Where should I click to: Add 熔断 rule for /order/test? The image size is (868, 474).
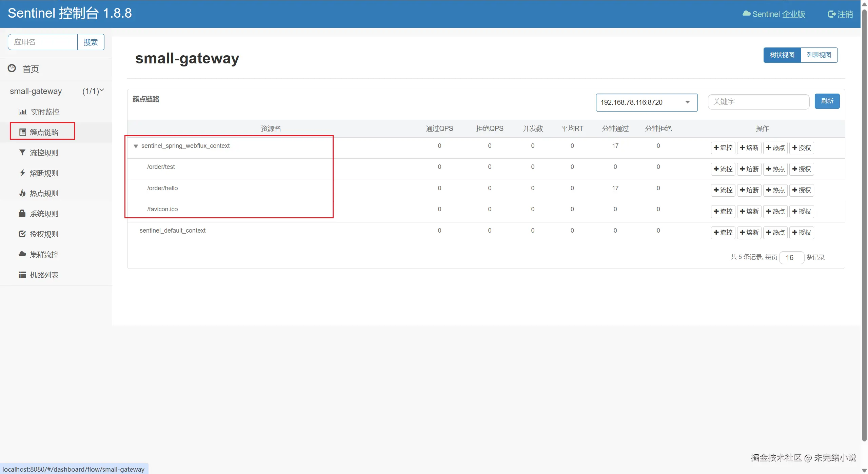point(749,169)
